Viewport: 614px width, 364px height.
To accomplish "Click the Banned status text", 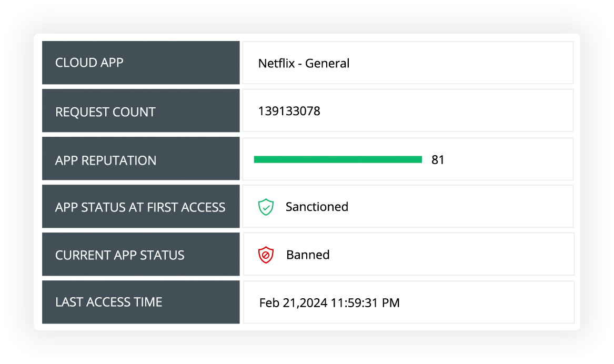I will pyautogui.click(x=308, y=255).
